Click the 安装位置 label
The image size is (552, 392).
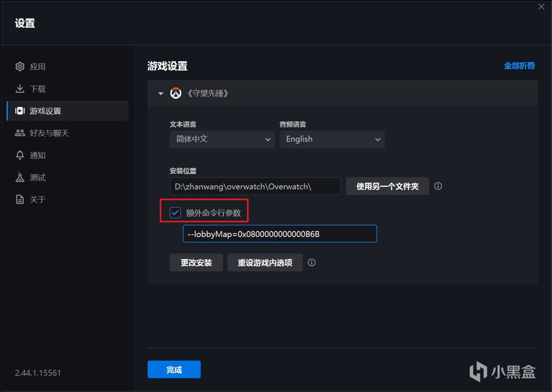click(183, 171)
